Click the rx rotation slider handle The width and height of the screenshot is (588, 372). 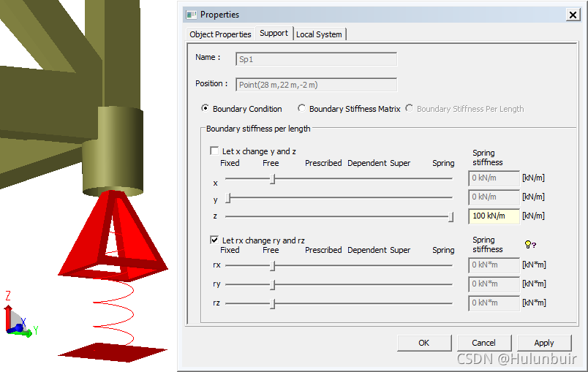point(273,266)
